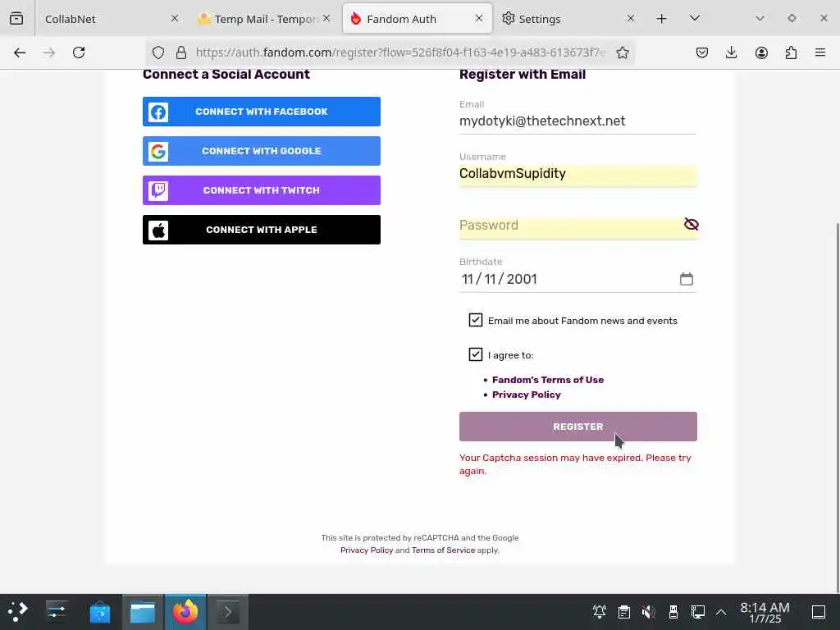Show site security padlock info
This screenshot has width=840, height=630.
(181, 52)
